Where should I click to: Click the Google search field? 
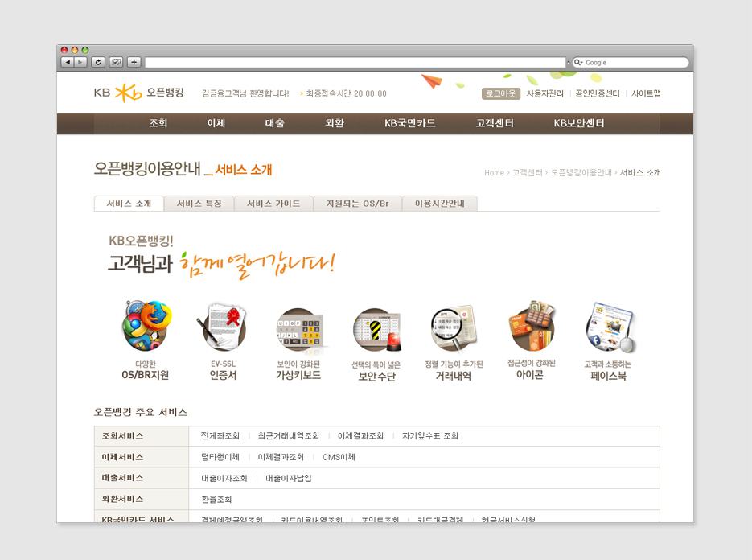click(631, 63)
